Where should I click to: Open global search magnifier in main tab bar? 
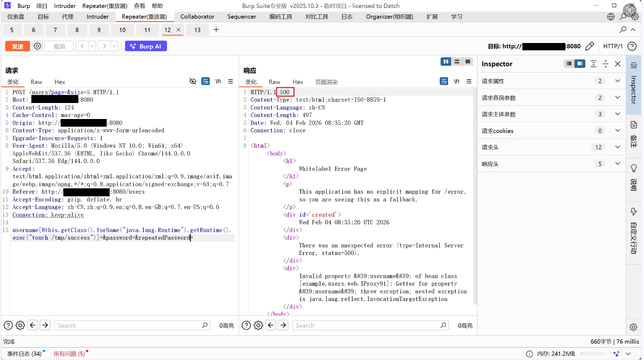[623, 17]
